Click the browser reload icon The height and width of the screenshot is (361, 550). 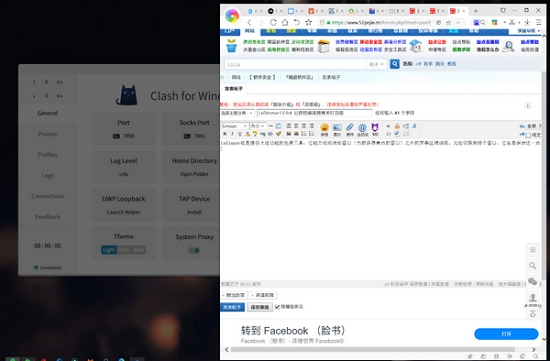point(273,22)
